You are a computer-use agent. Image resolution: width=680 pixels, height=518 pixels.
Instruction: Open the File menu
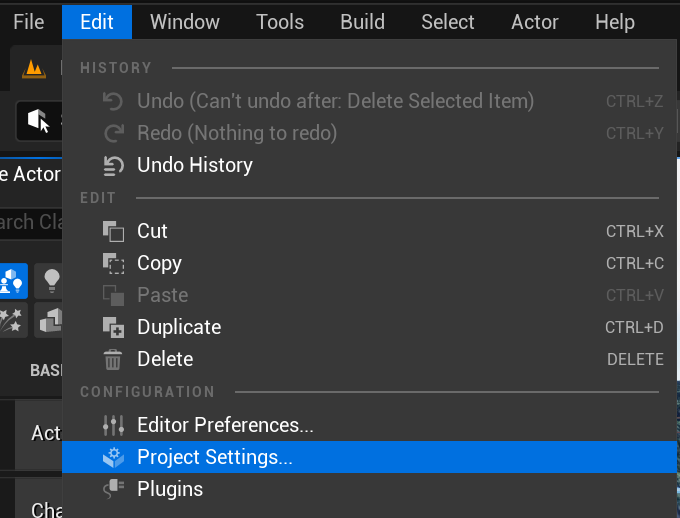coord(29,21)
